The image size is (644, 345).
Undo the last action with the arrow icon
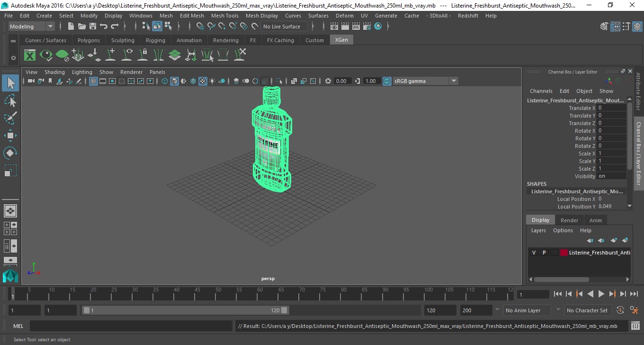104,27
